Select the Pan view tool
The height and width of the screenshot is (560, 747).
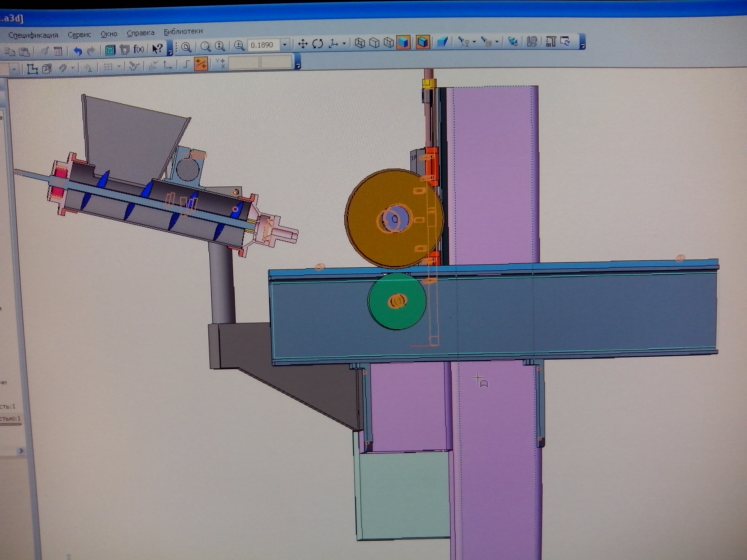[303, 44]
